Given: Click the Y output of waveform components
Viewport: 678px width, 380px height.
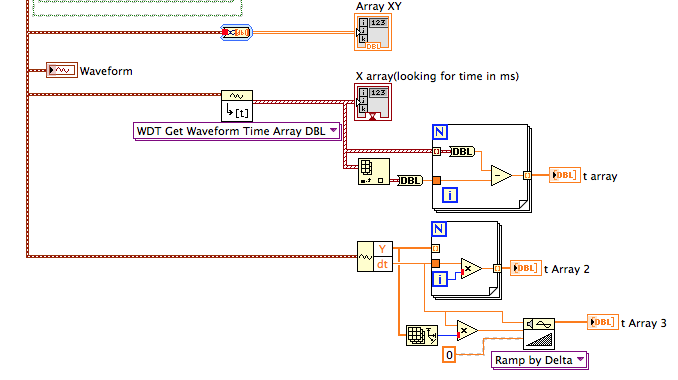Looking at the screenshot, I should [x=383, y=249].
